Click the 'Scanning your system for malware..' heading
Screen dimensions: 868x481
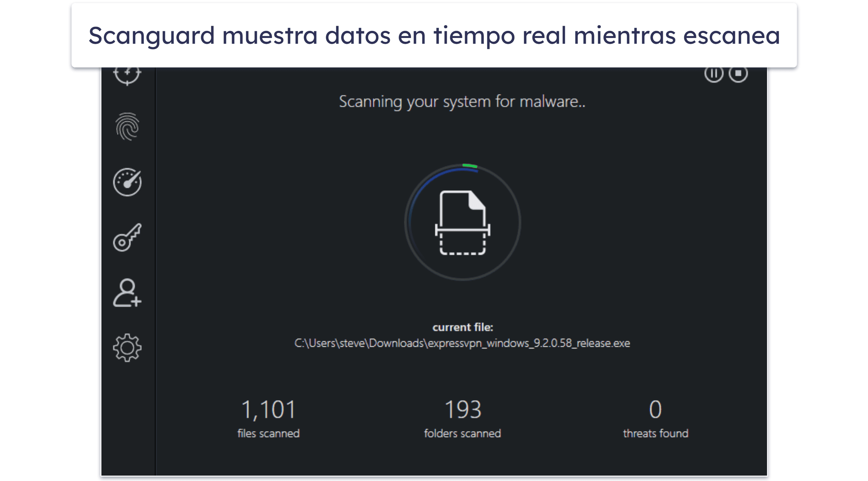(462, 101)
